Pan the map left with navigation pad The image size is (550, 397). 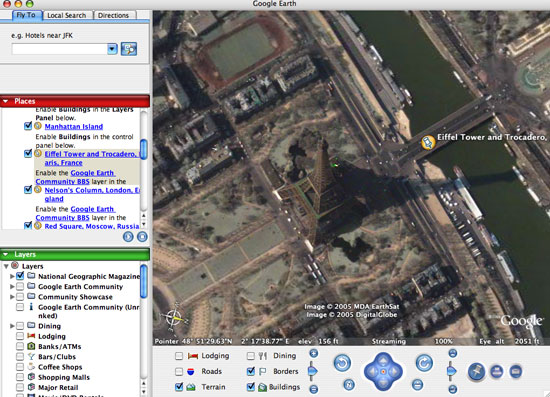coord(371,371)
